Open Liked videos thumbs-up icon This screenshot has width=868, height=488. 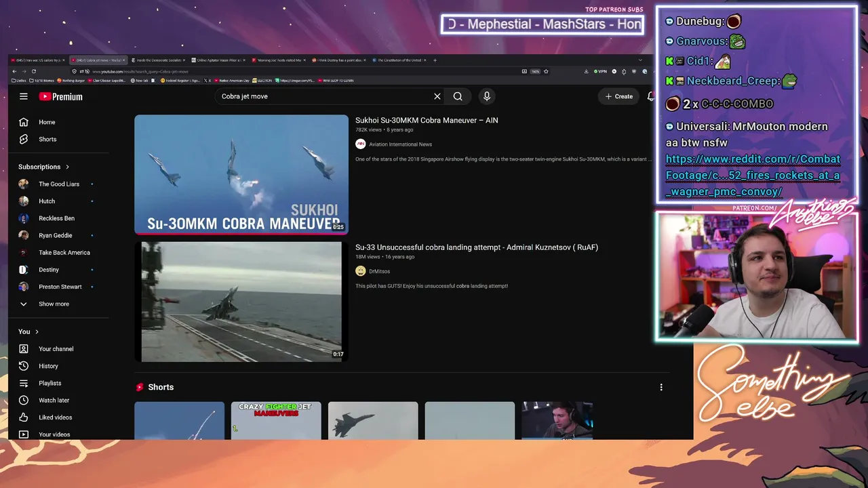[24, 418]
